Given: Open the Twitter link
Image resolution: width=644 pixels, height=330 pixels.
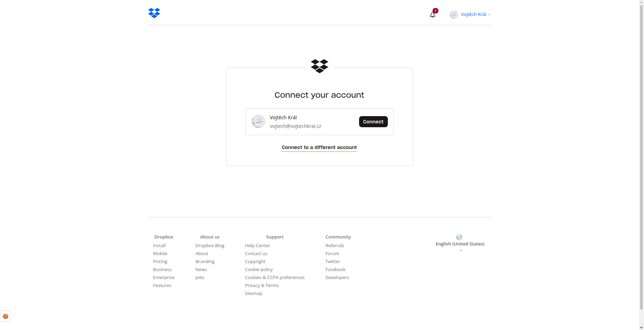Looking at the screenshot, I should (x=333, y=261).
